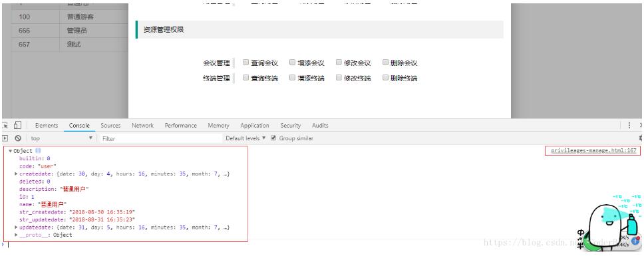The image size is (644, 260).
Task: Click the 会议管理 row label
Action: click(x=216, y=63)
